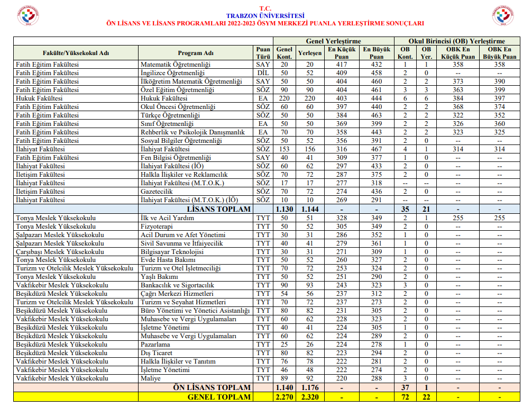Click the 'OBK En Küçük Puan' column header
The width and height of the screenshot is (532, 407).
pyautogui.click(x=458, y=53)
